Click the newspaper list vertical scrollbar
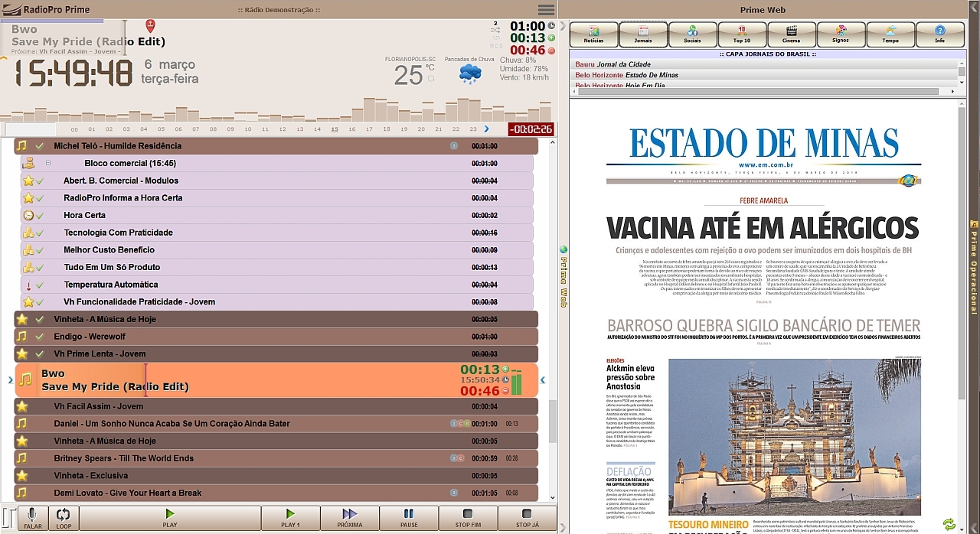This screenshot has height=534, width=980. [x=962, y=73]
